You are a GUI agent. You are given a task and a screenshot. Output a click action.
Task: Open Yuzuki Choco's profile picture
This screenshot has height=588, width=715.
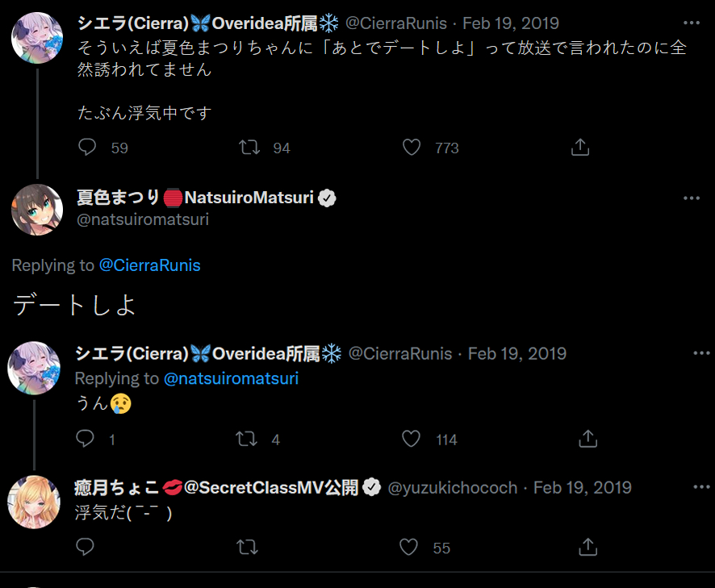(34, 503)
